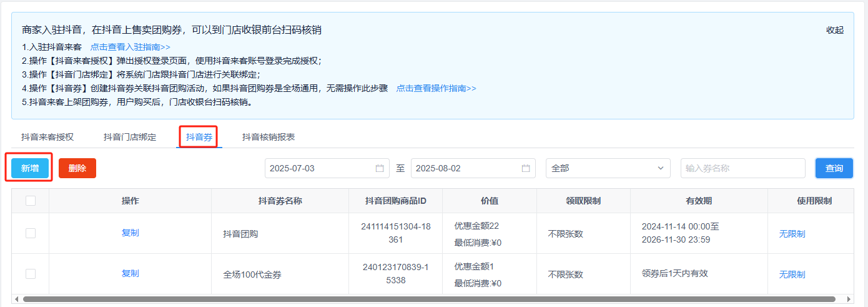Select the cell text 抖音团购

(240, 234)
